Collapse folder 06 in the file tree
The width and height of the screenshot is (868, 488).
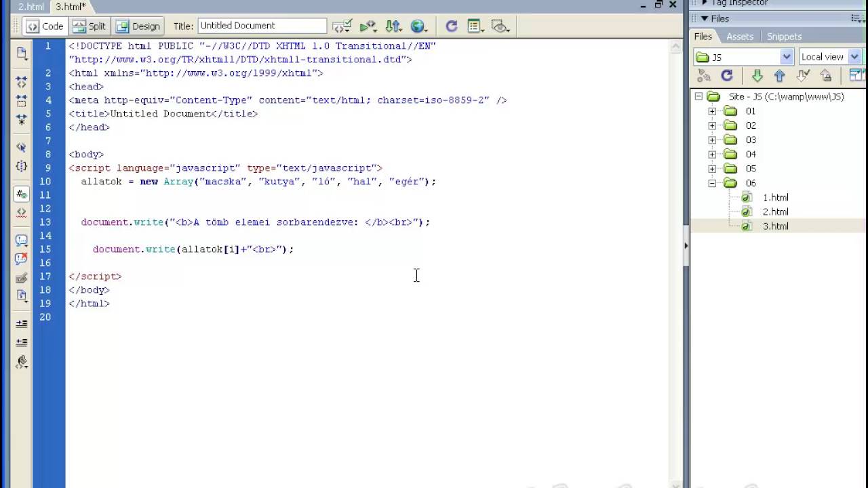[x=712, y=183]
